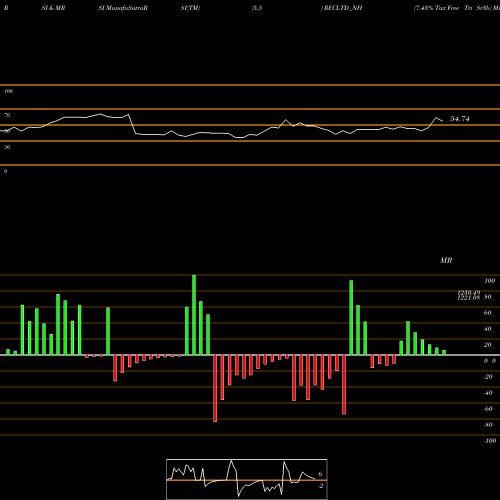The width and height of the screenshot is (500, 500).
Task: Click the 6 label in mini chart
Action: click(320, 474)
